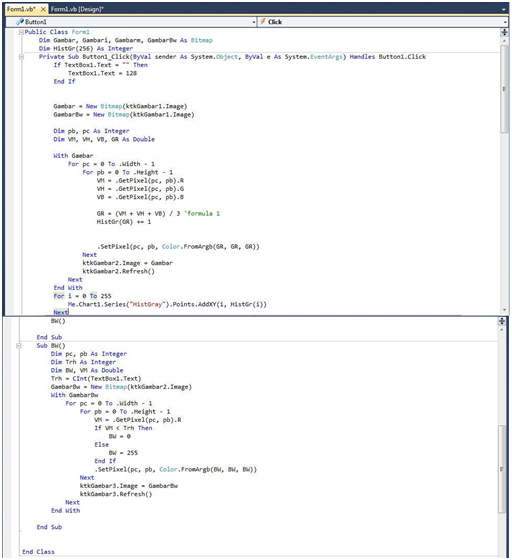Screen dimensions: 512x560
Task: Click the "With GambarBw" statement
Action: pos(74,395)
